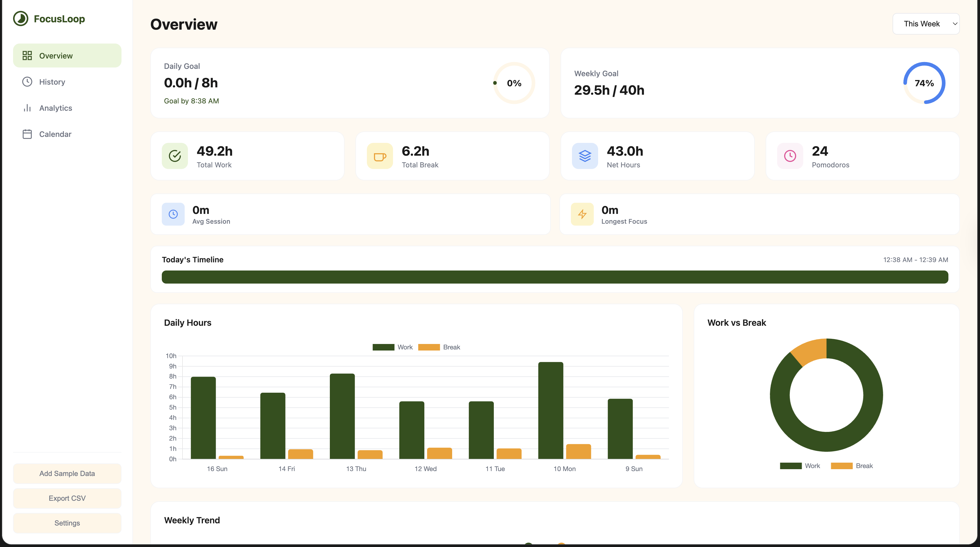Click the Longest Focus lightning icon
This screenshot has width=980, height=547.
[x=582, y=214]
